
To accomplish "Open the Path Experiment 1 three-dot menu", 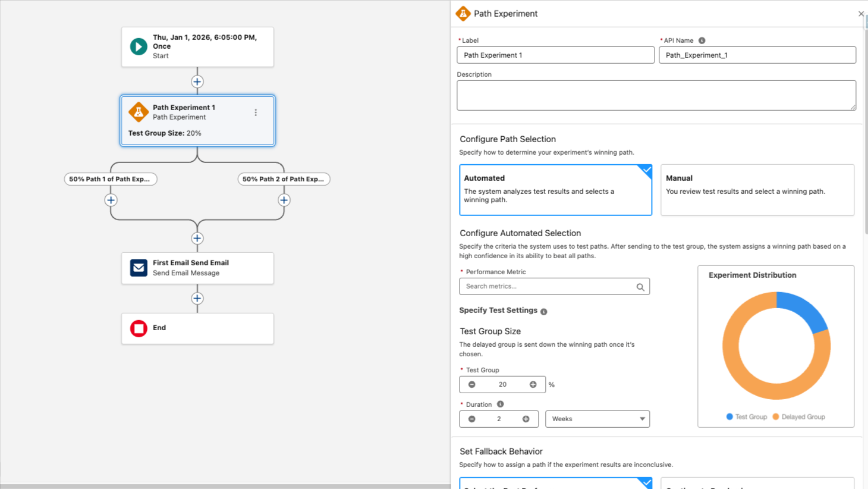I will (x=256, y=112).
